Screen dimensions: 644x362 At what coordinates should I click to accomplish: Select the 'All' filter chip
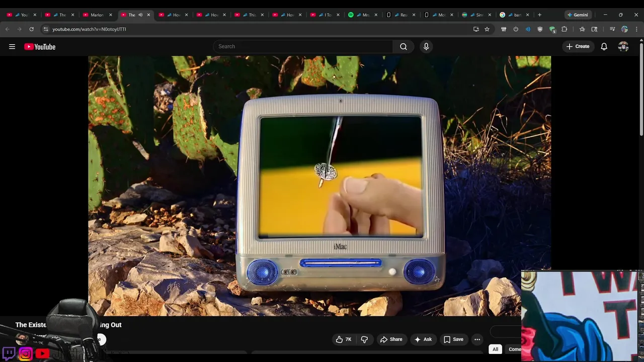(x=495, y=349)
